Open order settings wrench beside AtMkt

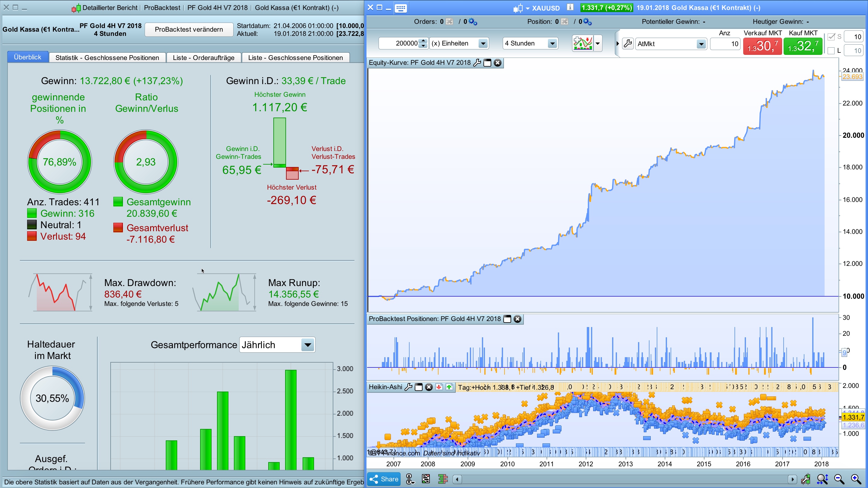pyautogui.click(x=628, y=43)
